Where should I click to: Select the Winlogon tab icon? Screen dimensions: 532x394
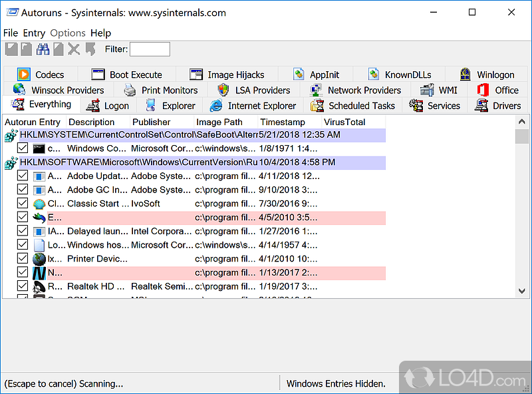click(465, 74)
